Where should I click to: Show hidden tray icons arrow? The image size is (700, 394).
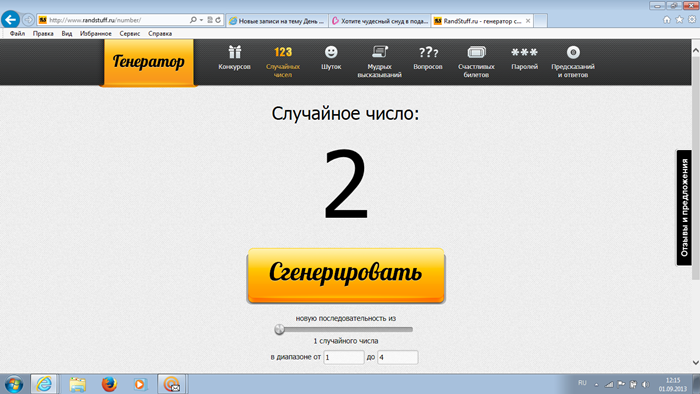[x=596, y=384]
